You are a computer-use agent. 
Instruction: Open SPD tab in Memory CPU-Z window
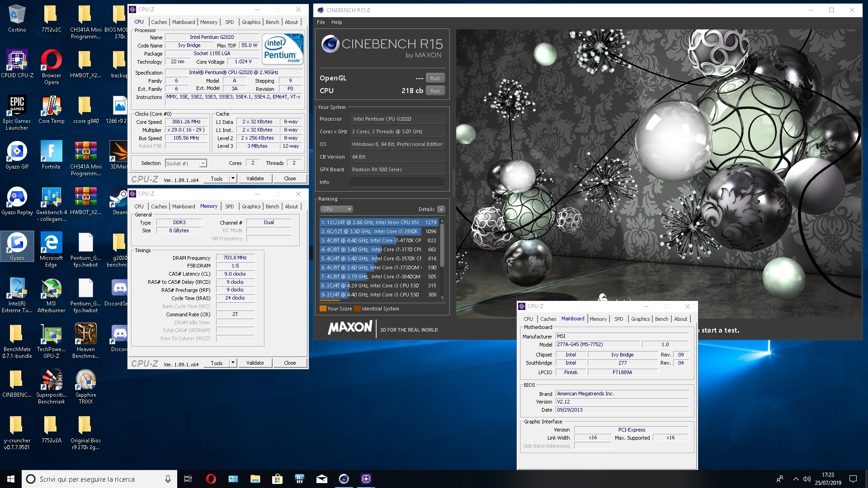point(230,206)
